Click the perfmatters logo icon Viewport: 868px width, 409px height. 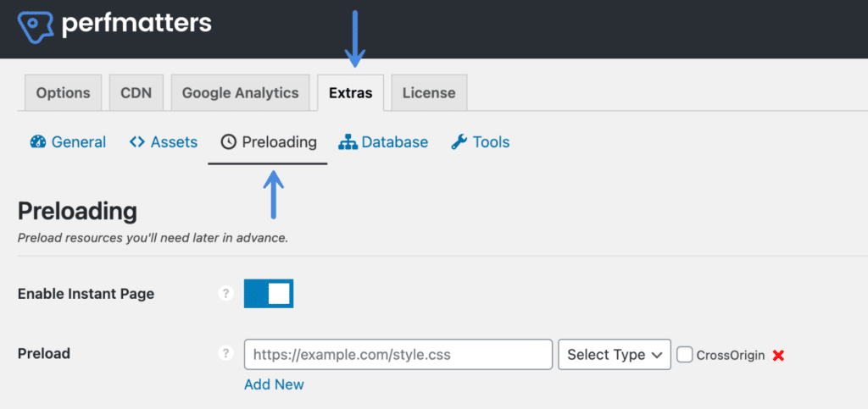(x=36, y=27)
